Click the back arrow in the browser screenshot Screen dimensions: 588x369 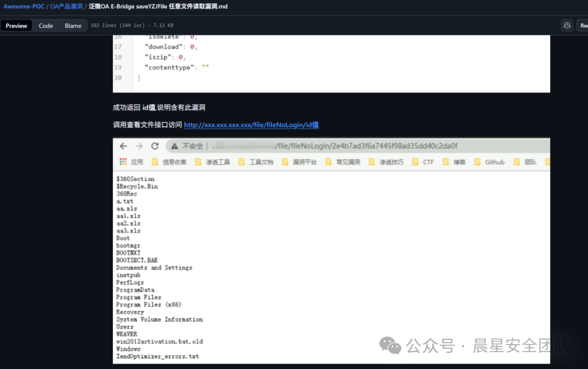(123, 146)
